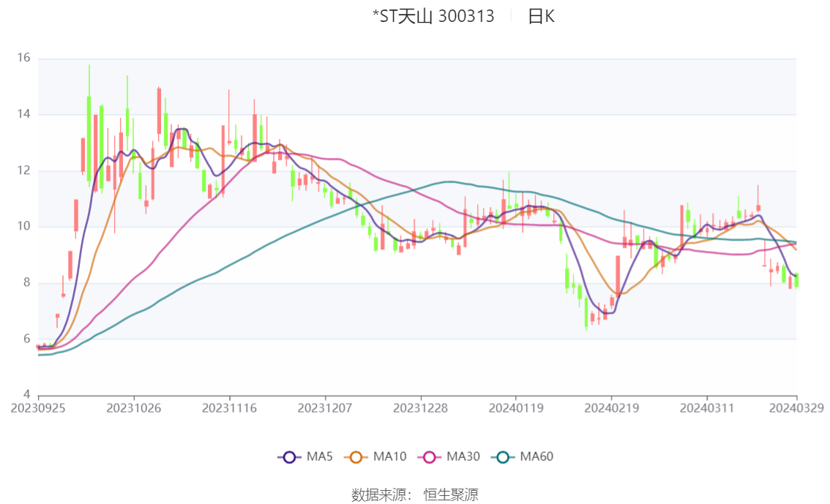Screen dimensions: 830x504
Task: Click the y-axis value 4
Action: click(26, 394)
